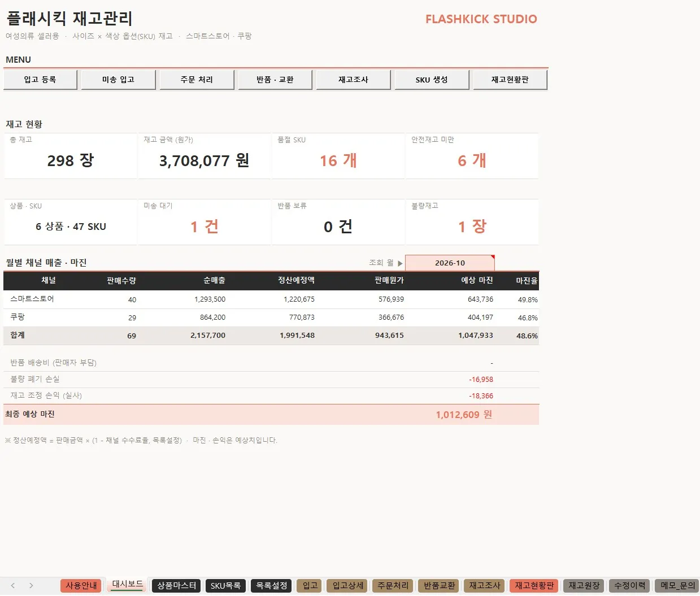Switch to the 재고현황판 sheet tab

(x=534, y=586)
